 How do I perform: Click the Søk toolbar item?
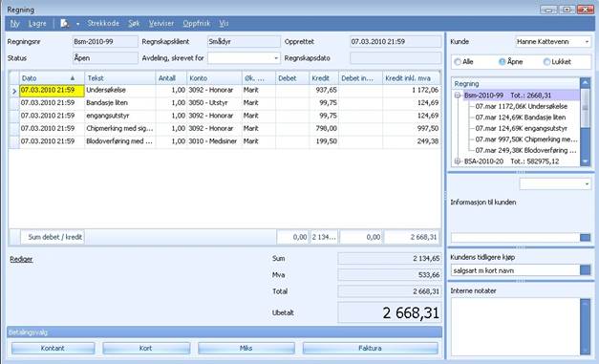[134, 23]
